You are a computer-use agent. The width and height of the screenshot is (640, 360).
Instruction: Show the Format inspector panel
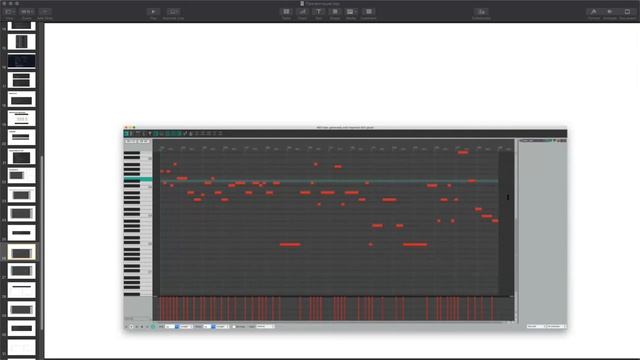pyautogui.click(x=593, y=12)
